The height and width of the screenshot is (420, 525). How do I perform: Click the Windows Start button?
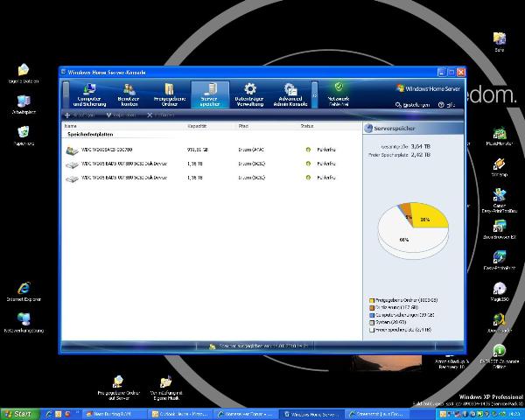click(x=19, y=414)
